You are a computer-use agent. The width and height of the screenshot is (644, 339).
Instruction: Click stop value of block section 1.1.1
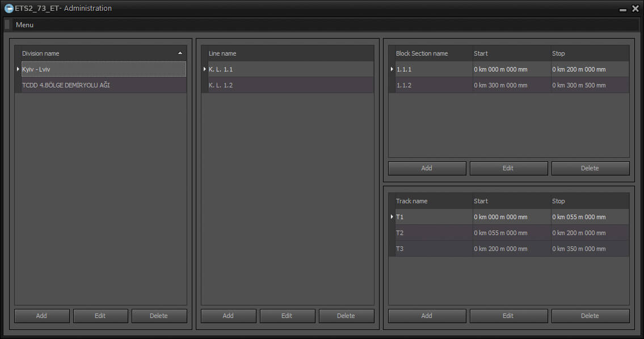(x=590, y=69)
